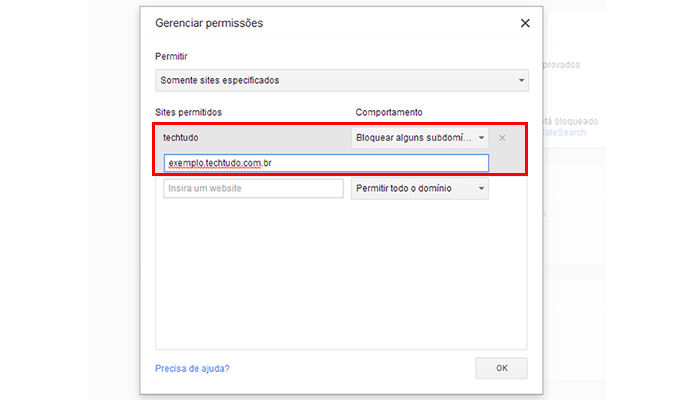Screen dimensions: 695x400
Task: Click arrow on Bloquear alguns subdomínios dropdown
Action: coord(481,138)
